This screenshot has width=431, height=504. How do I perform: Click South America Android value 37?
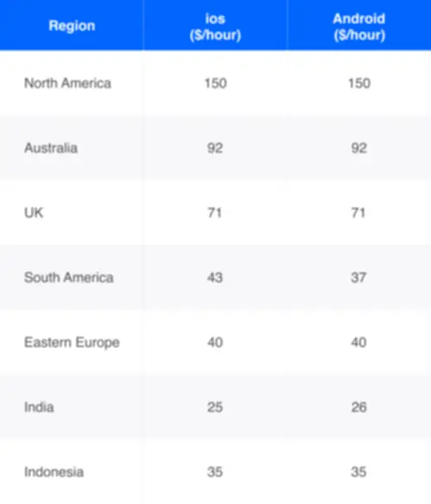point(359,277)
